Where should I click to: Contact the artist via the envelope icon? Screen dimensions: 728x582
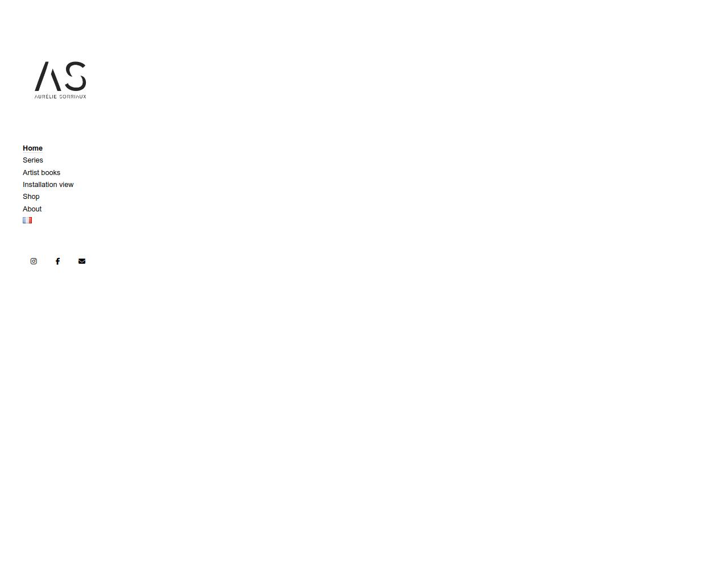coord(82,261)
